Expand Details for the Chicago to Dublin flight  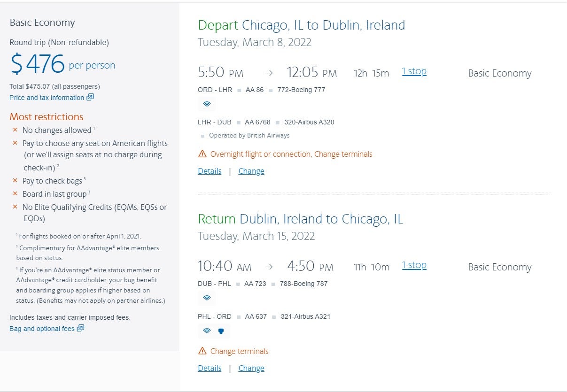210,171
